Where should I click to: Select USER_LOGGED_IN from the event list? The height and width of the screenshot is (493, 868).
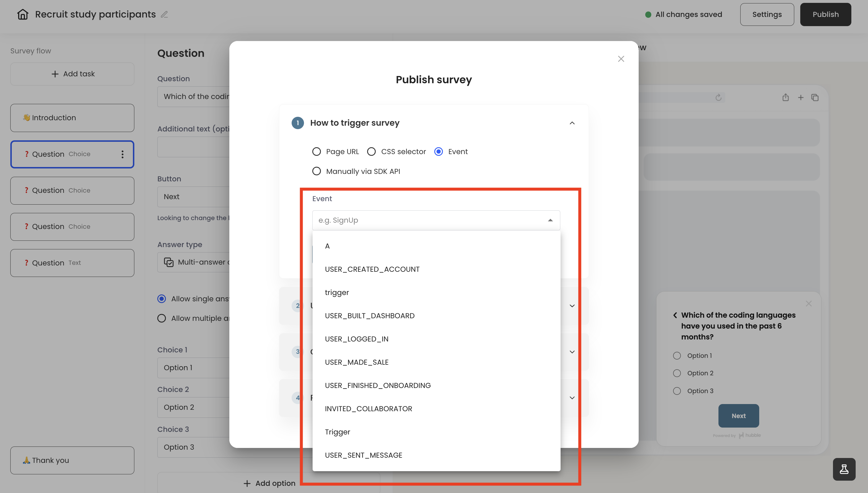point(356,339)
